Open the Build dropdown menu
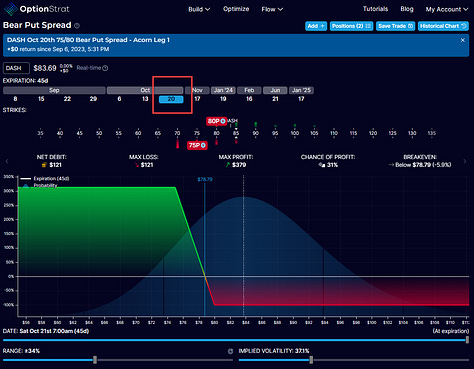The image size is (474, 369). (199, 9)
